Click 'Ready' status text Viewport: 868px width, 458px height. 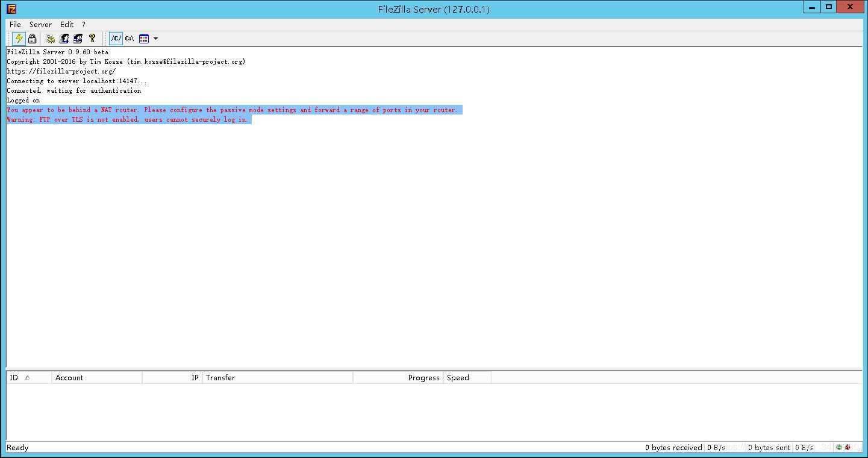(x=17, y=447)
